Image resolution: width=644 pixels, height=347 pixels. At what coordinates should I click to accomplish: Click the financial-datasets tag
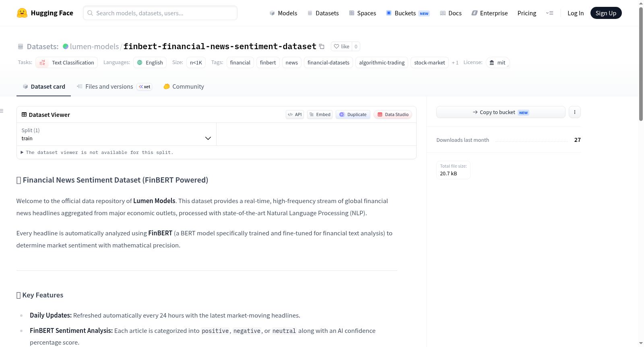(328, 62)
